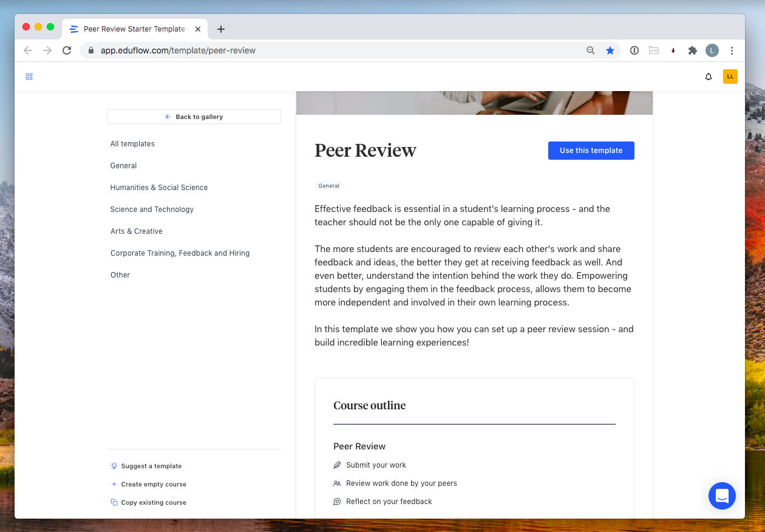Click the people icon beside Review work
Image resolution: width=765 pixels, height=532 pixels.
(x=338, y=483)
